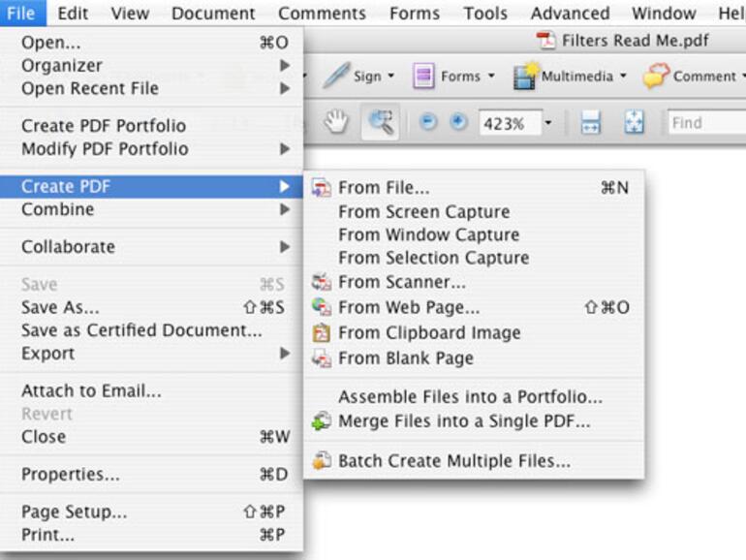Click the Fit Width page icon
Image resolution: width=746 pixels, height=560 pixels.
pos(591,124)
